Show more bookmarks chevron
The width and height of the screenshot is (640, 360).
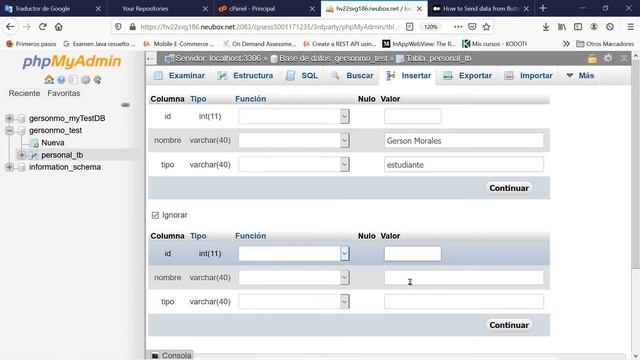coord(566,44)
